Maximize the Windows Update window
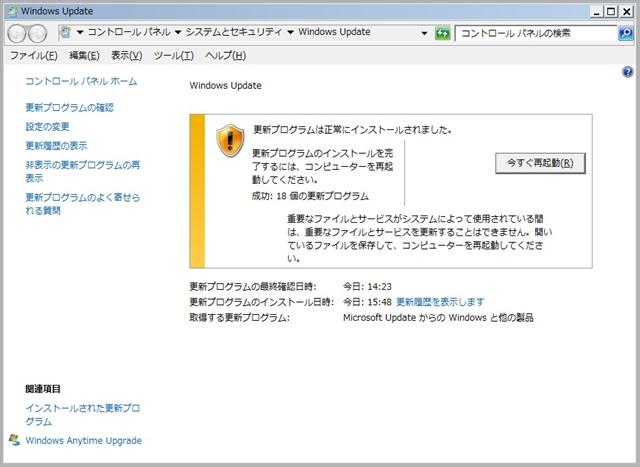 point(611,12)
